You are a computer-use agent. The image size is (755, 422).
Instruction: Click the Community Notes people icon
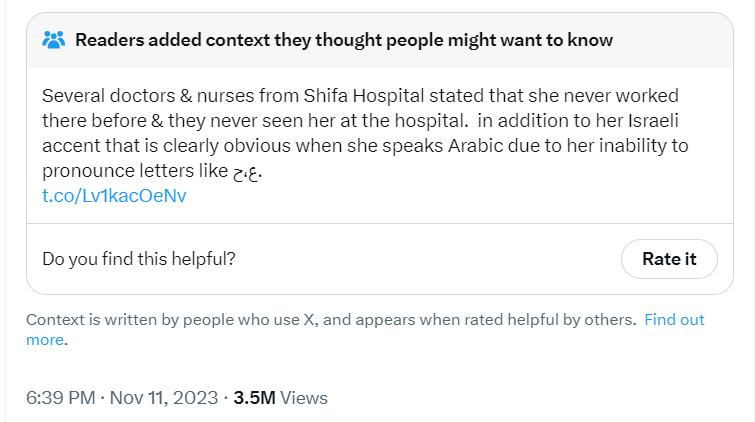click(x=53, y=40)
